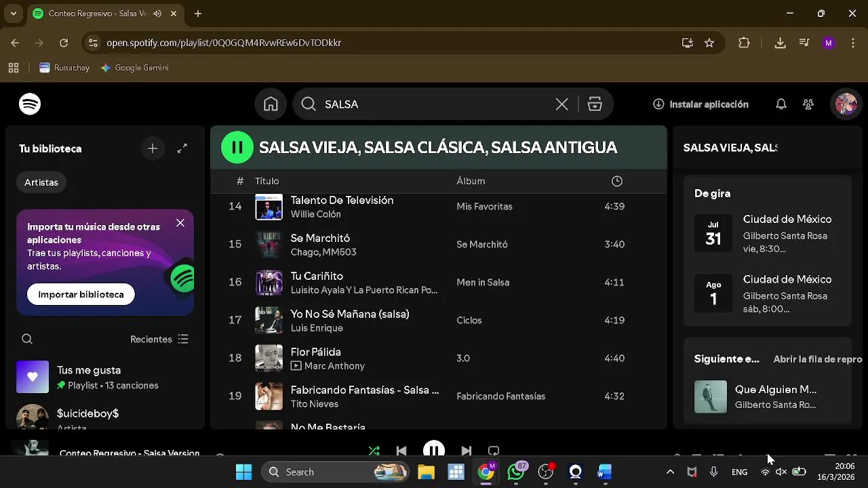Open artist link Luis Enrique
Image resolution: width=868 pixels, height=488 pixels.
[x=317, y=328]
